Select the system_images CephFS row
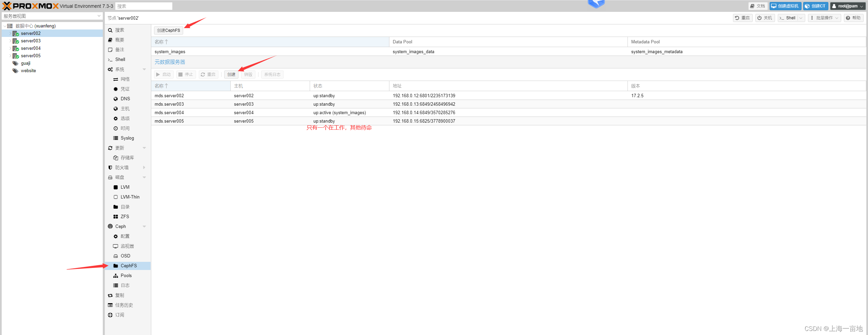Viewport: 868px width, 335px height. point(508,52)
